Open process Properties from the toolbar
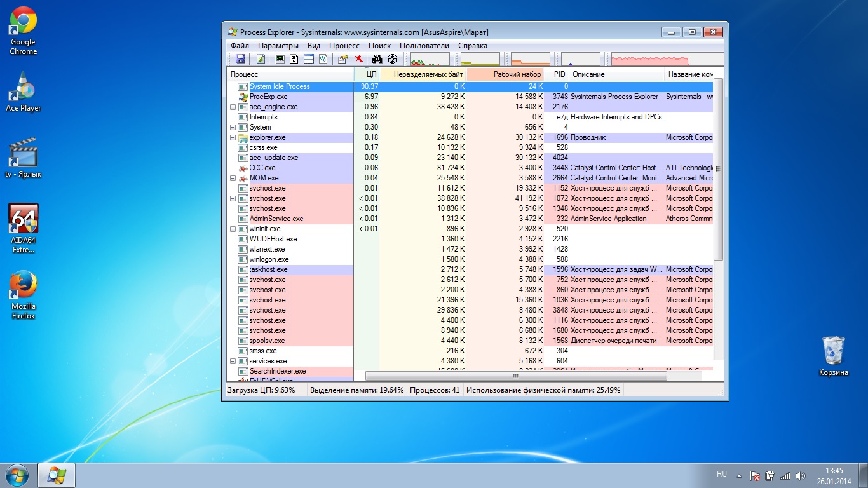Screen dimensions: 868x488 pyautogui.click(x=343, y=59)
